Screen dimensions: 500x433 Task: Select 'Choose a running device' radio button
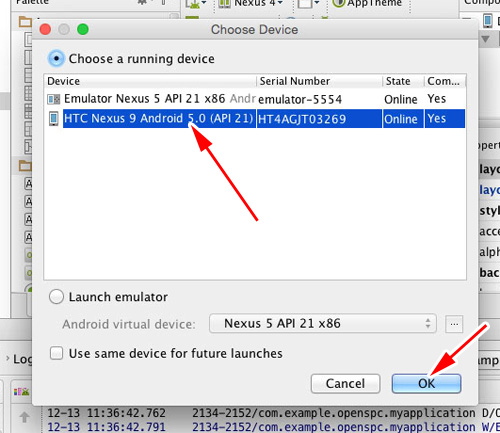point(56,59)
